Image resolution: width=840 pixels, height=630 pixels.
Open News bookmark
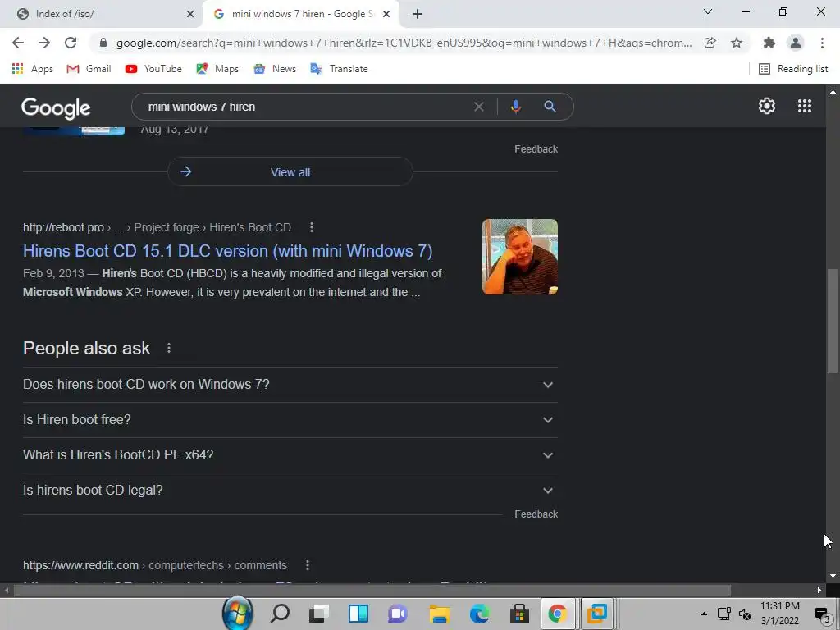275,69
